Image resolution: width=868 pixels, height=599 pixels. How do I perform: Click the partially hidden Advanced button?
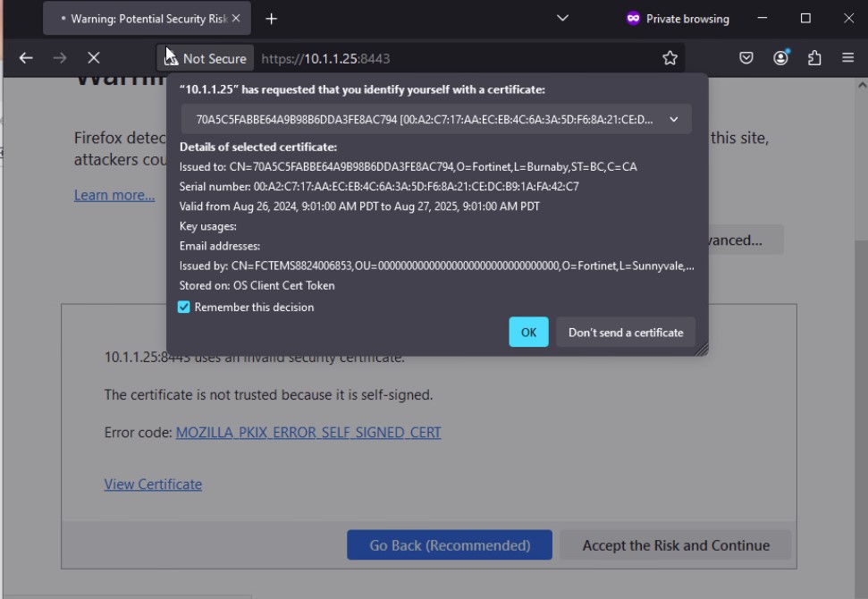(x=745, y=240)
